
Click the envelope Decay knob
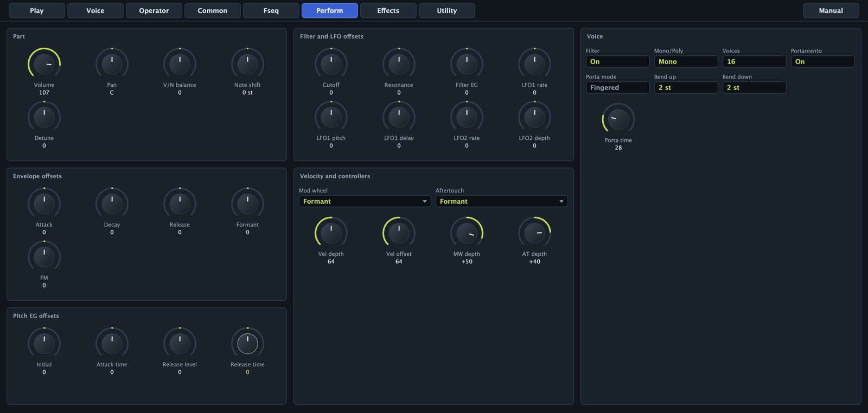112,204
